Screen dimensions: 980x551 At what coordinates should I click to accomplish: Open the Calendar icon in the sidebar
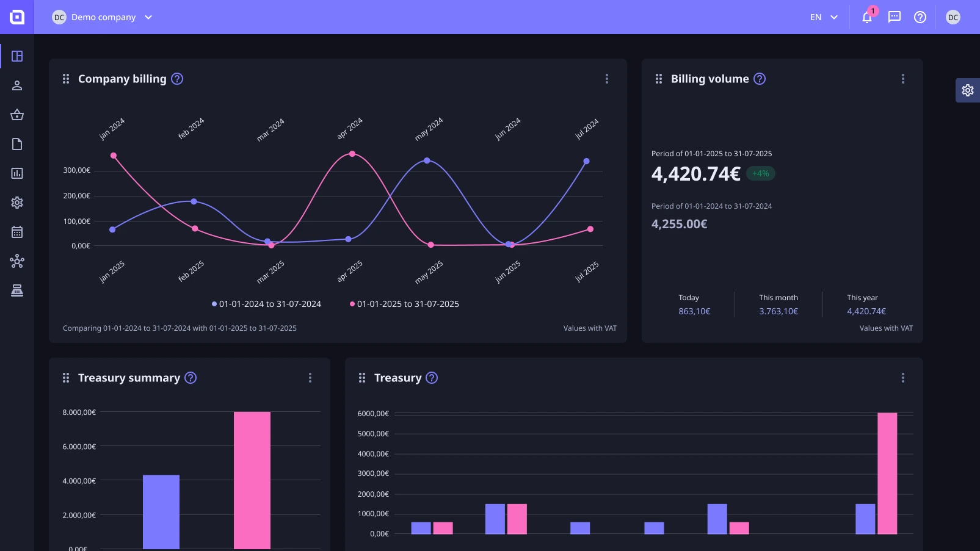[17, 232]
